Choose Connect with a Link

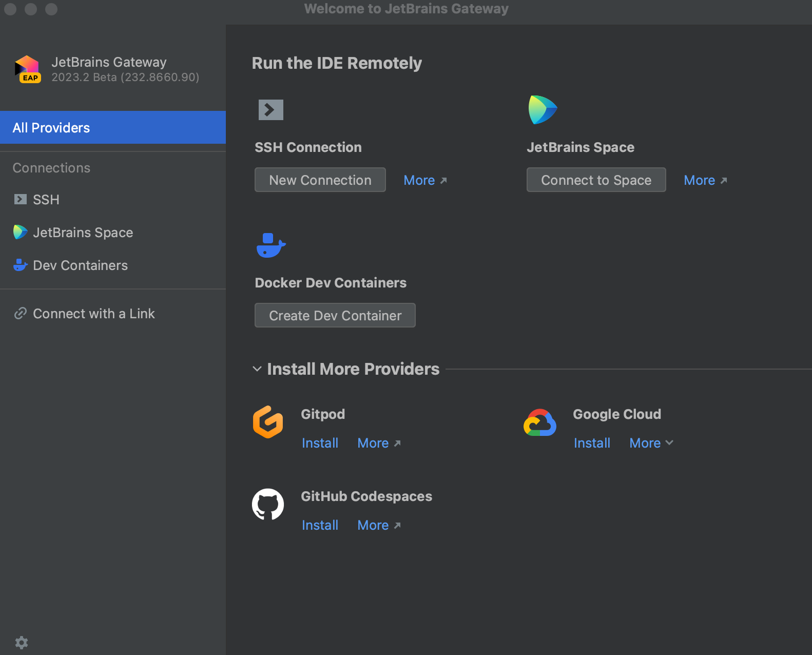113,313
